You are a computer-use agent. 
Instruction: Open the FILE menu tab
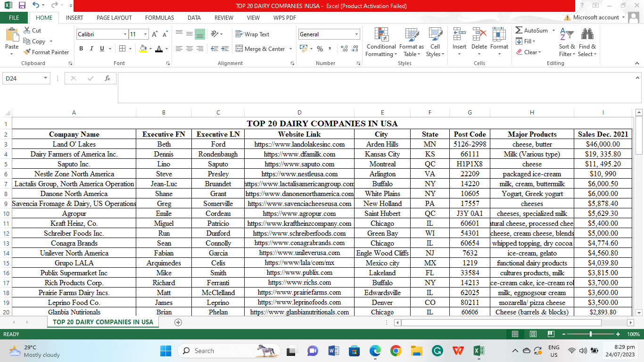click(14, 18)
